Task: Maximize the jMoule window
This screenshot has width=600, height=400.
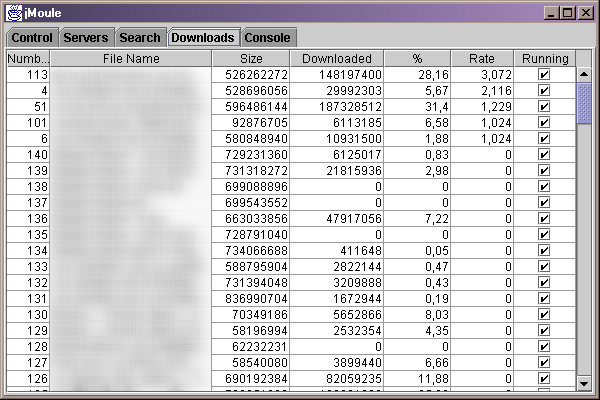Action: coord(568,13)
